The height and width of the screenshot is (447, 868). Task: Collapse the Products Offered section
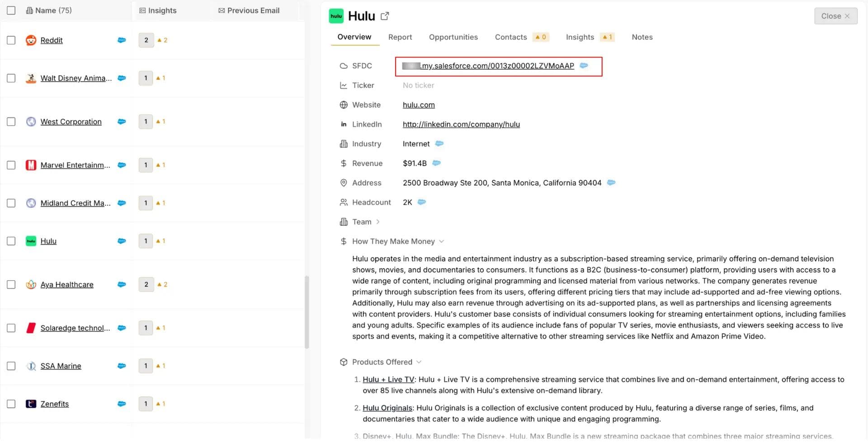(419, 362)
